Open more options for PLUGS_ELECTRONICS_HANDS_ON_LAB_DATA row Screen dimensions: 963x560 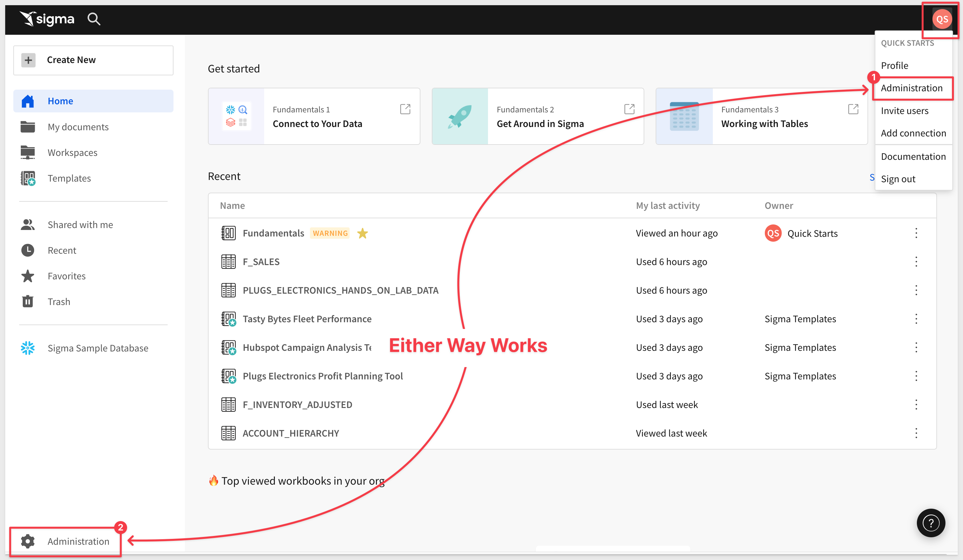[x=916, y=290]
